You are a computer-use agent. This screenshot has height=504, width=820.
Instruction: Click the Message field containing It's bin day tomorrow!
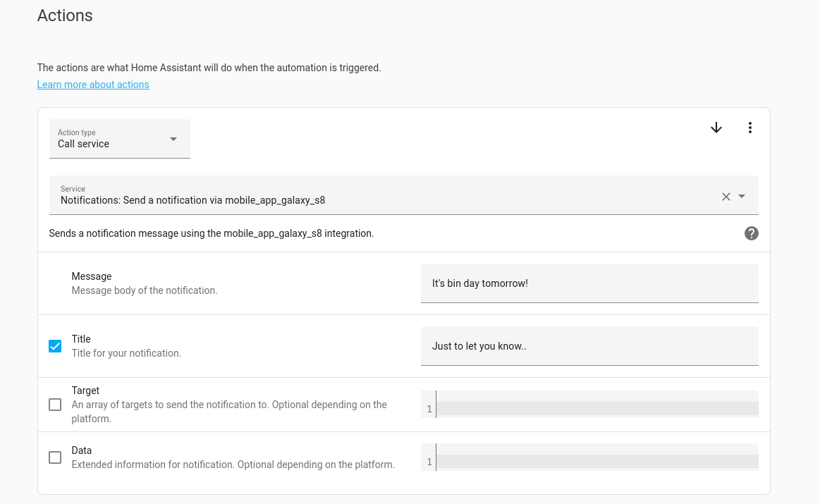[589, 283]
